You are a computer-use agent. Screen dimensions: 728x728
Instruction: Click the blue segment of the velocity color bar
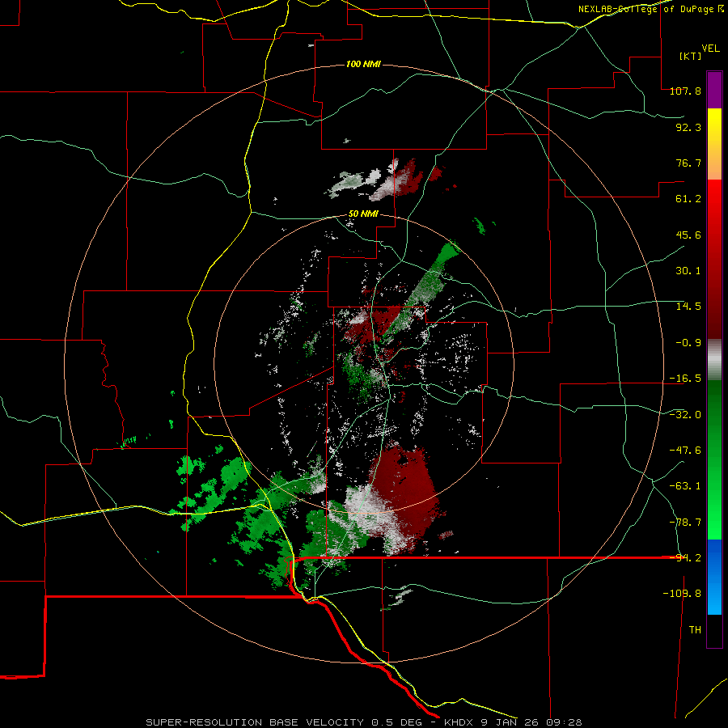tap(714, 577)
